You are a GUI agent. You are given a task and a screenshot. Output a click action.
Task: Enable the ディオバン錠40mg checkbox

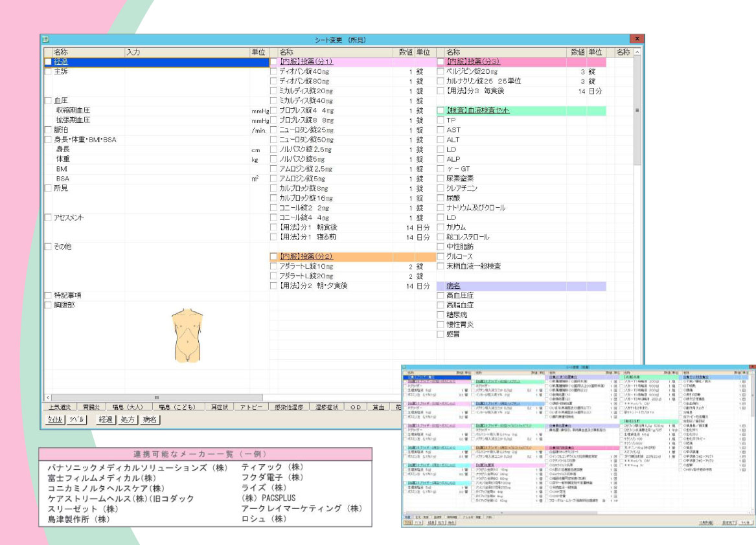click(x=273, y=72)
